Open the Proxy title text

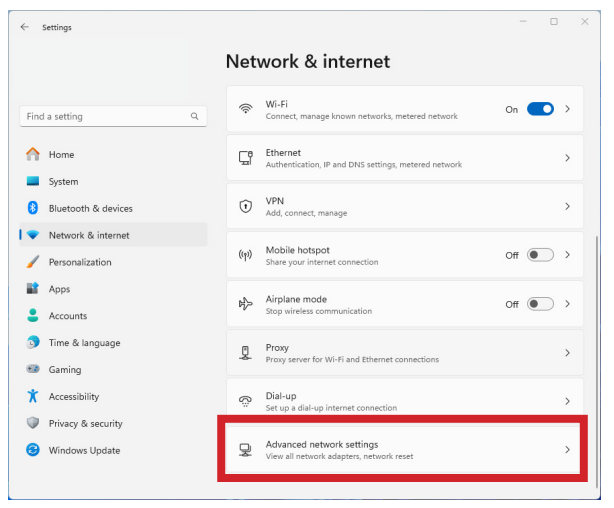click(x=277, y=348)
